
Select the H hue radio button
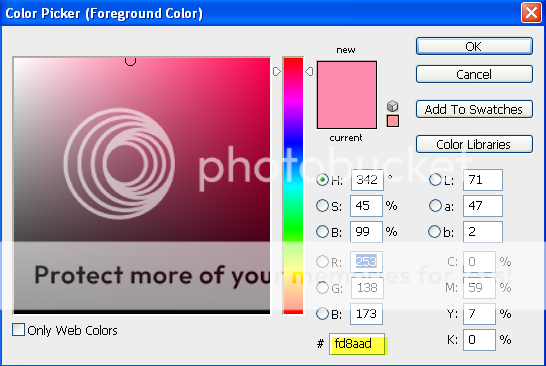click(x=322, y=180)
